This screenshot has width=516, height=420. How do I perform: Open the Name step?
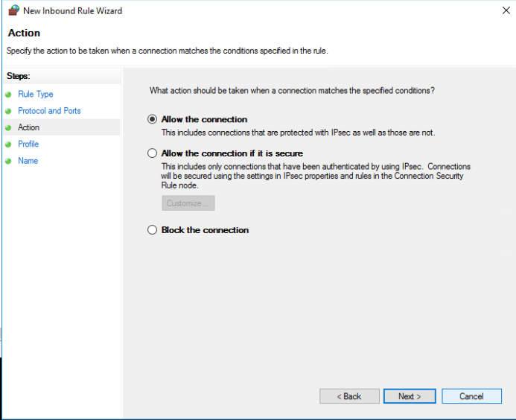pyautogui.click(x=28, y=161)
